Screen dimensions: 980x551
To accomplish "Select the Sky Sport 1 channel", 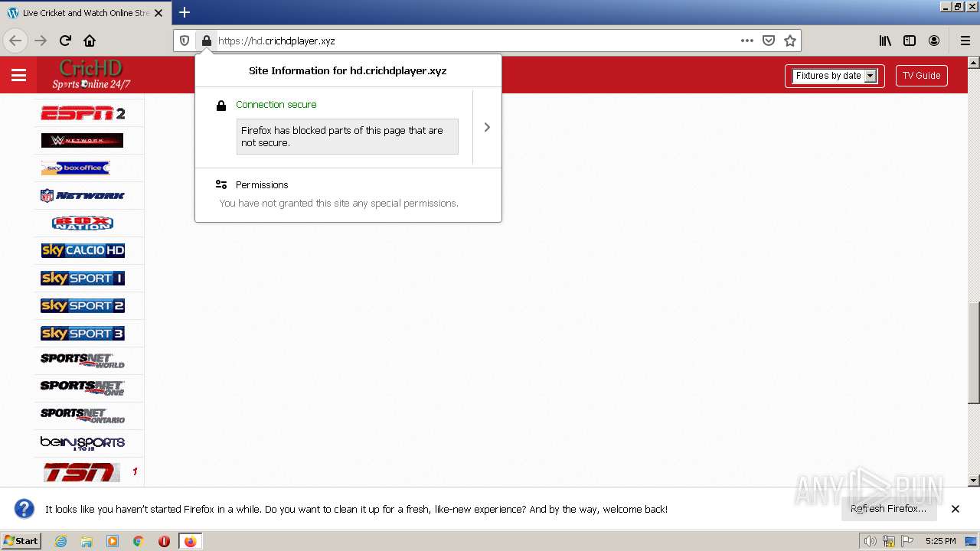I will [x=83, y=279].
